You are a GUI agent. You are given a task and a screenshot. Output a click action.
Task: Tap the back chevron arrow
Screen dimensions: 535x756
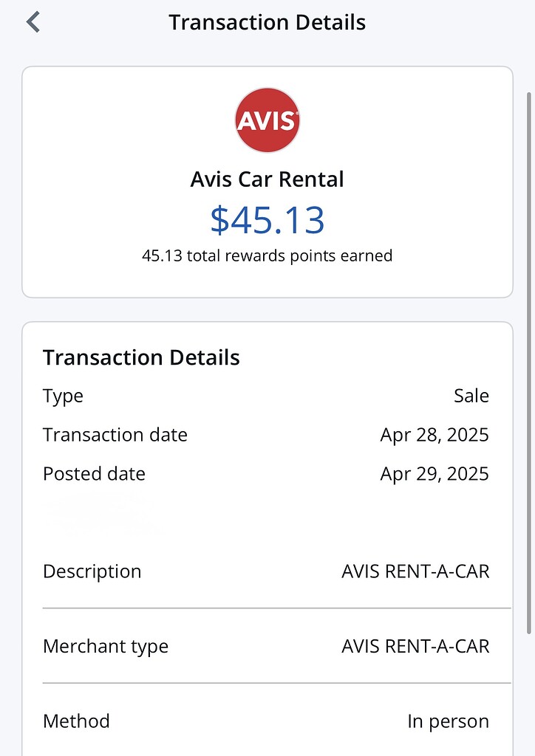click(x=33, y=22)
